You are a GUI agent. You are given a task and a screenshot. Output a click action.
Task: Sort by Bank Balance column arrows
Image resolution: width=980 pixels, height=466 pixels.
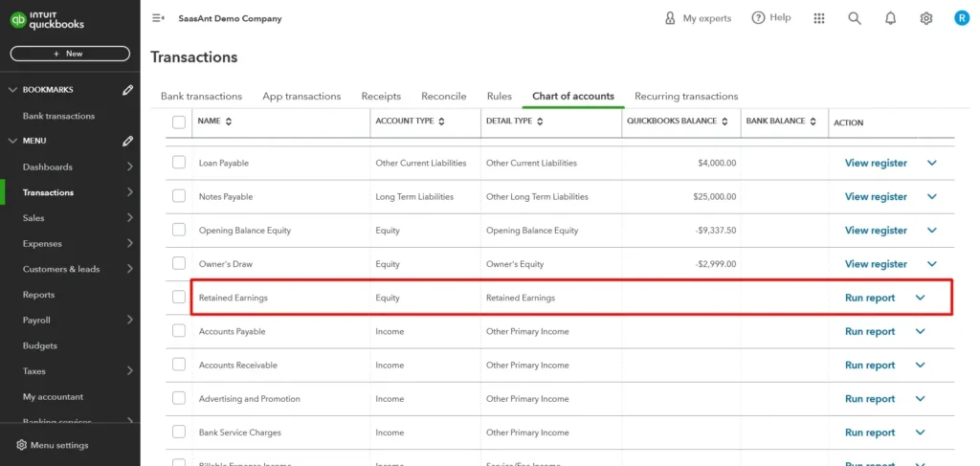(813, 122)
